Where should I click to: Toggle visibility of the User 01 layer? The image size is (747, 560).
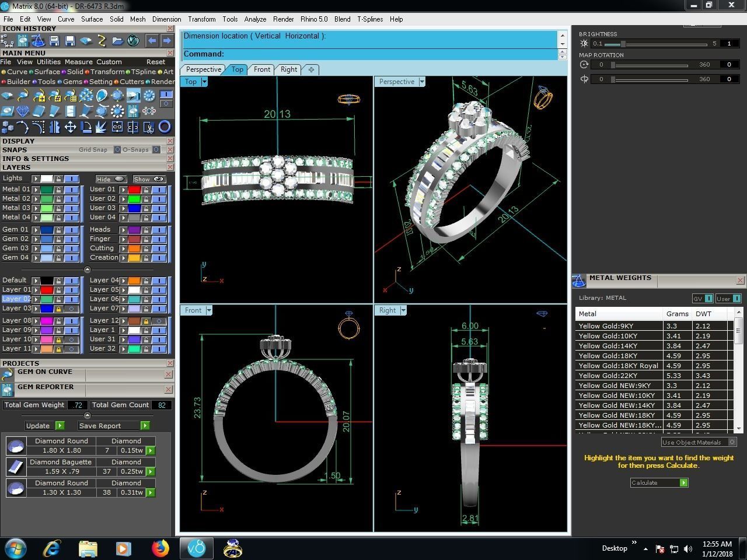point(159,189)
